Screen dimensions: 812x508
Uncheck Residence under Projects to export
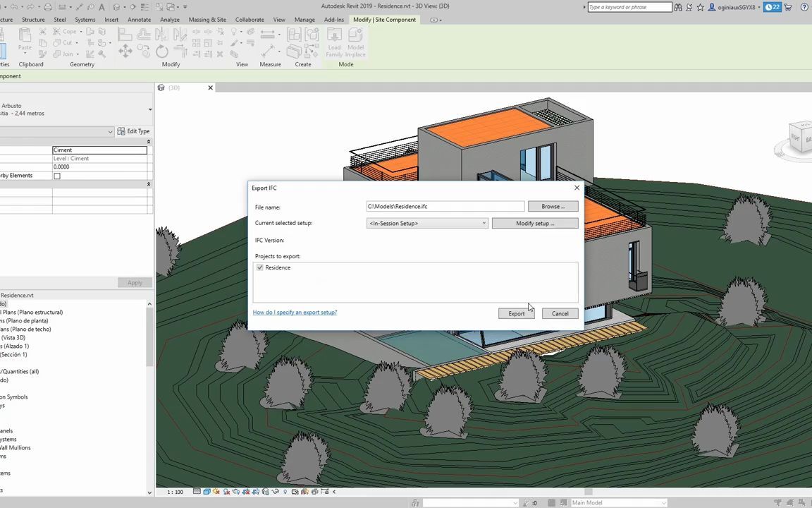260,267
